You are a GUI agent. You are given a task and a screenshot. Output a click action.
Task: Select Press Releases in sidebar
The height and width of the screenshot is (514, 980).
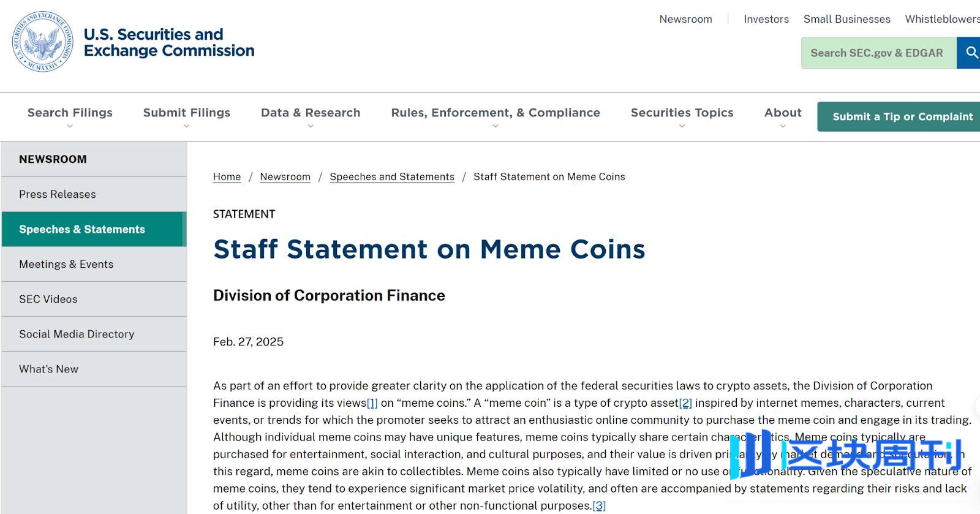point(94,194)
